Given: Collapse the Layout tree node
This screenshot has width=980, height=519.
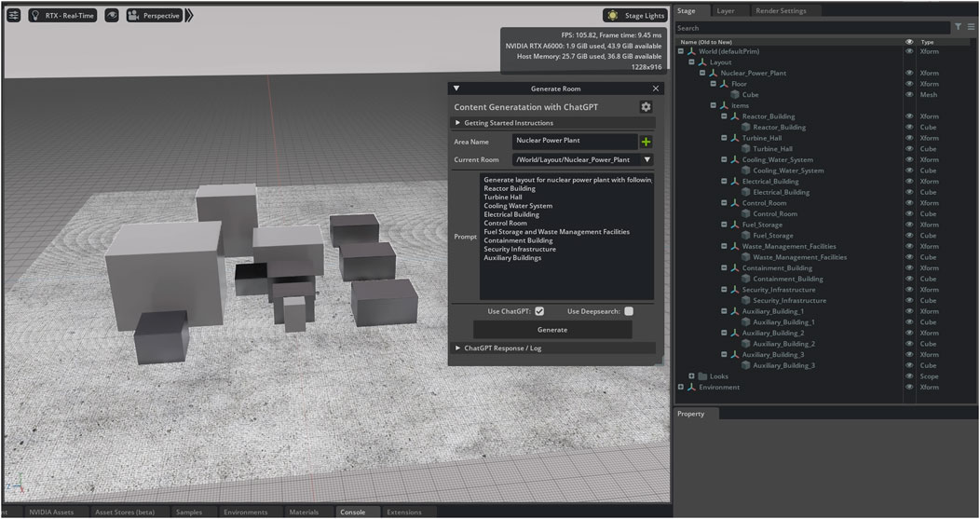Looking at the screenshot, I should coord(691,62).
